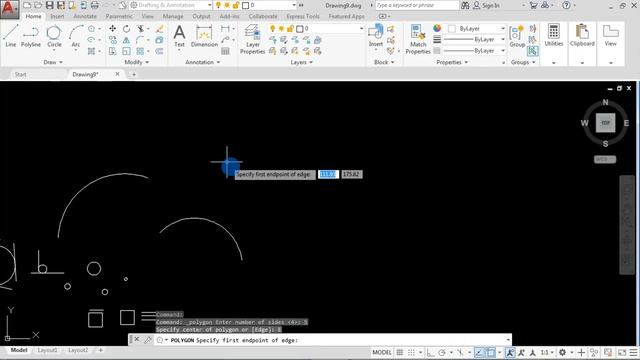Click the Erase tool in Modify panel

[x=160, y=29]
